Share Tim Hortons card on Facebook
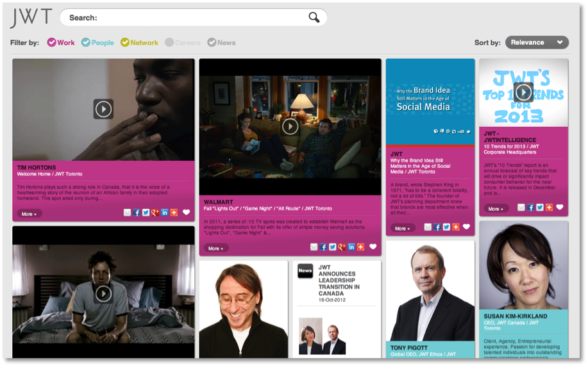 (137, 213)
